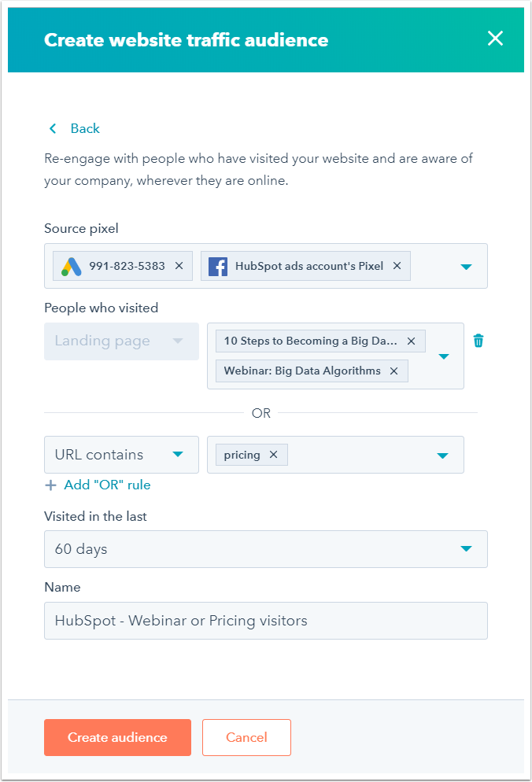
Task: Remove the 'pricing' URL tag
Action: pyautogui.click(x=273, y=455)
